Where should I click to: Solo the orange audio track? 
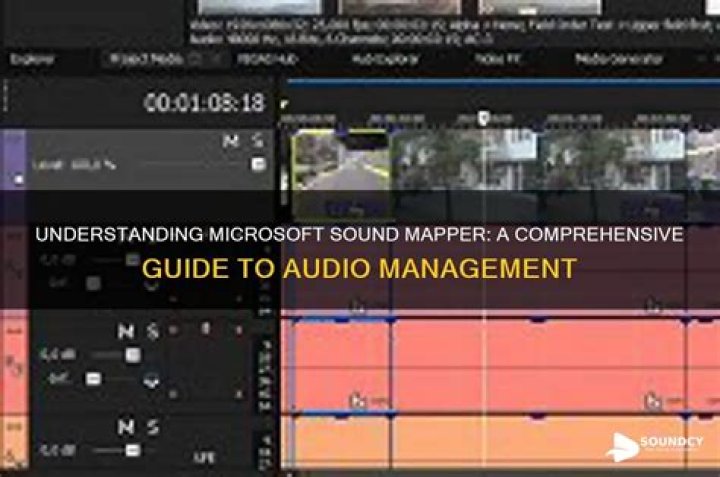point(153,428)
